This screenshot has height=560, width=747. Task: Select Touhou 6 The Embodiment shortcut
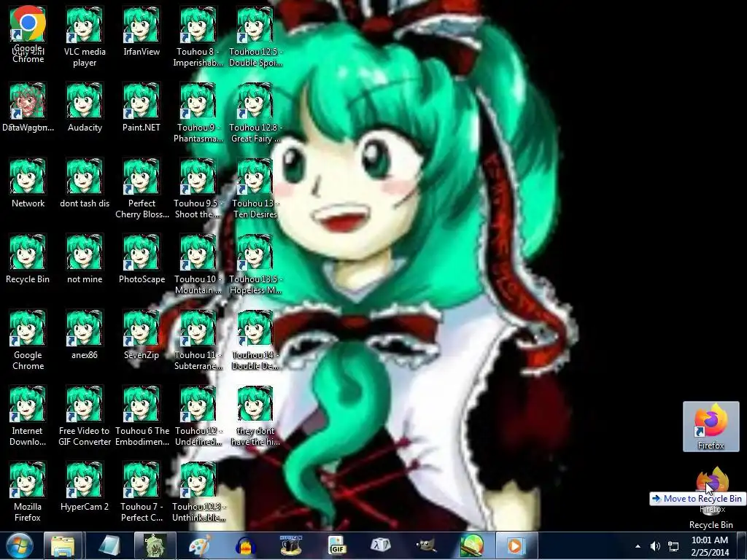point(142,416)
